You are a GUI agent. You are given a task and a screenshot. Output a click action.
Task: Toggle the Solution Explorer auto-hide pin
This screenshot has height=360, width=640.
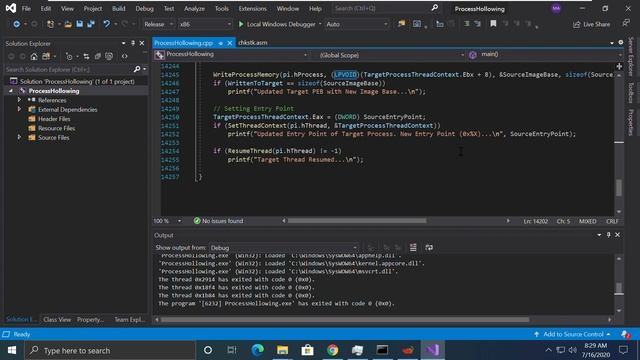133,43
